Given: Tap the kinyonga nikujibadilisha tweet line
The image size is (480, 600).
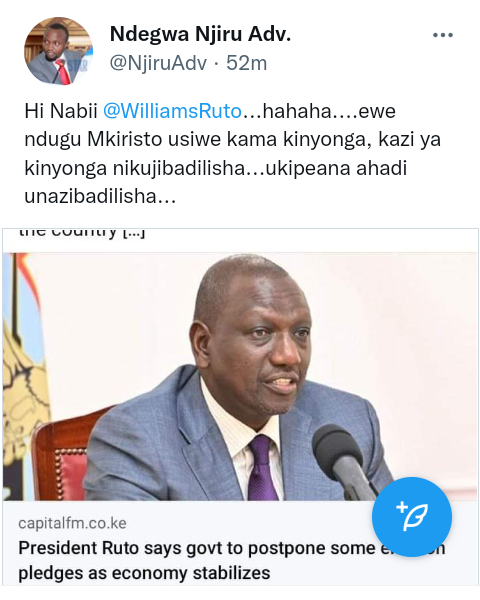Looking at the screenshot, I should 215,168.
